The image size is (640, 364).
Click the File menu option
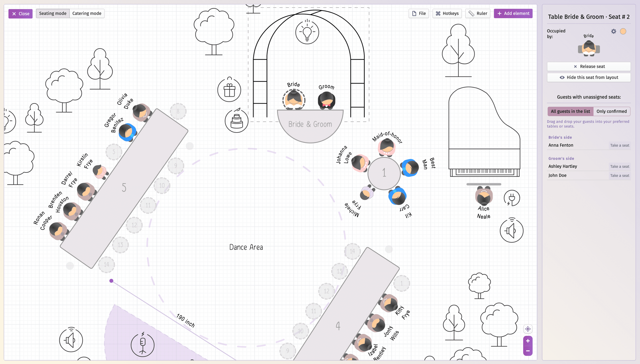pos(418,13)
